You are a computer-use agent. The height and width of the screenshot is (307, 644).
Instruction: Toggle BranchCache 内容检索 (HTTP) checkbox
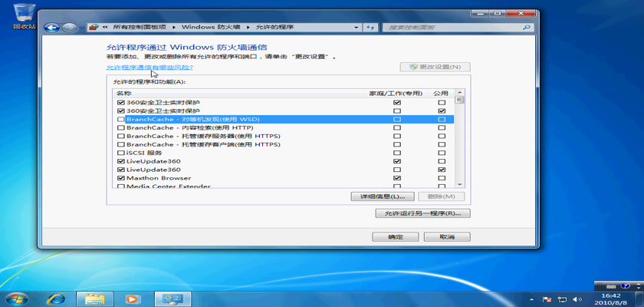tap(120, 127)
